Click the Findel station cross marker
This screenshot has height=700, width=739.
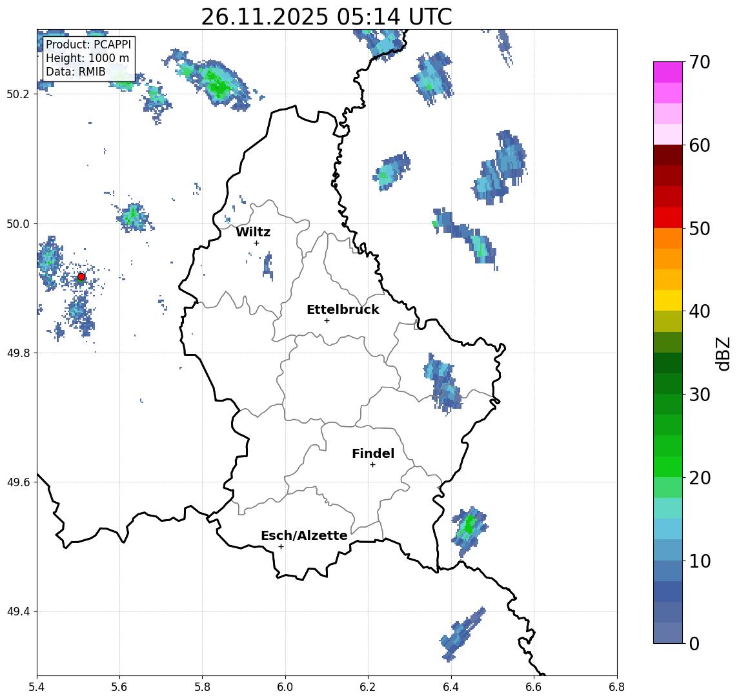click(x=372, y=464)
